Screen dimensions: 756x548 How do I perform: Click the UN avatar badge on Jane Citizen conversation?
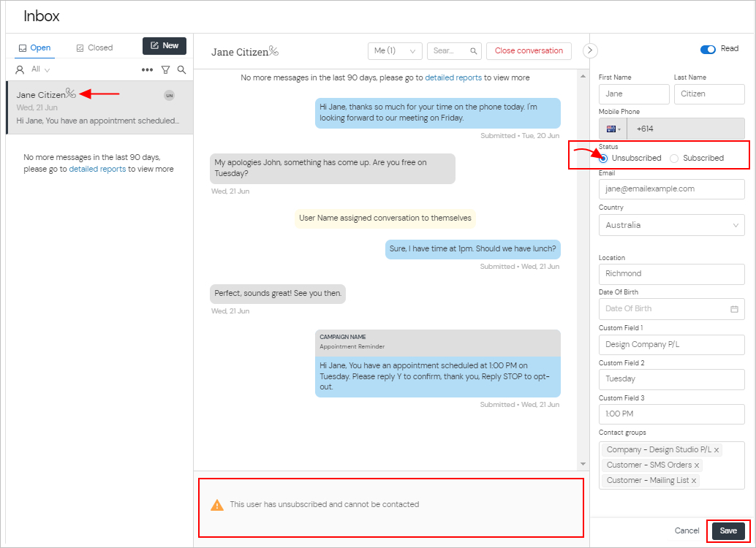pos(169,96)
